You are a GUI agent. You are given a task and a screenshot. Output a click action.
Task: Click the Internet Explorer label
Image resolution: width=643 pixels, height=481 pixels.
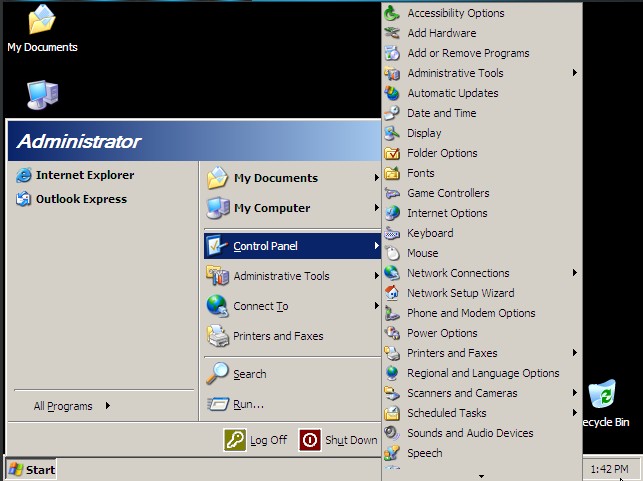pyautogui.click(x=85, y=175)
